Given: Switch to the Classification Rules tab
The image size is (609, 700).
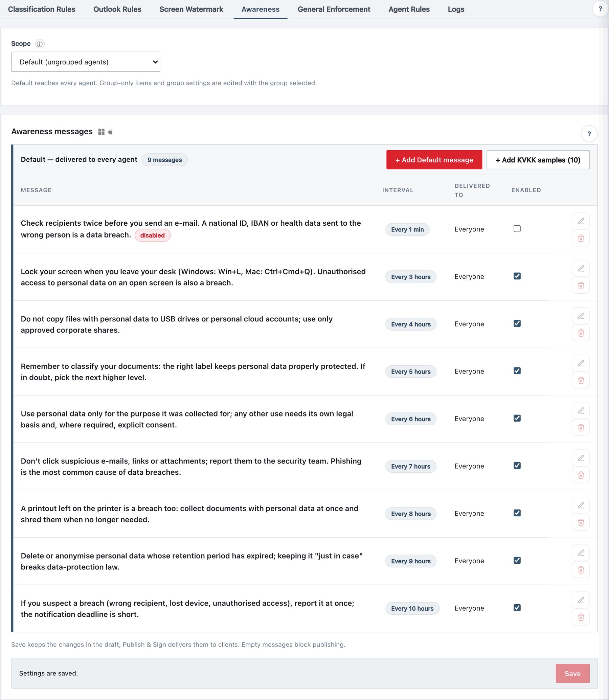Looking at the screenshot, I should (42, 9).
